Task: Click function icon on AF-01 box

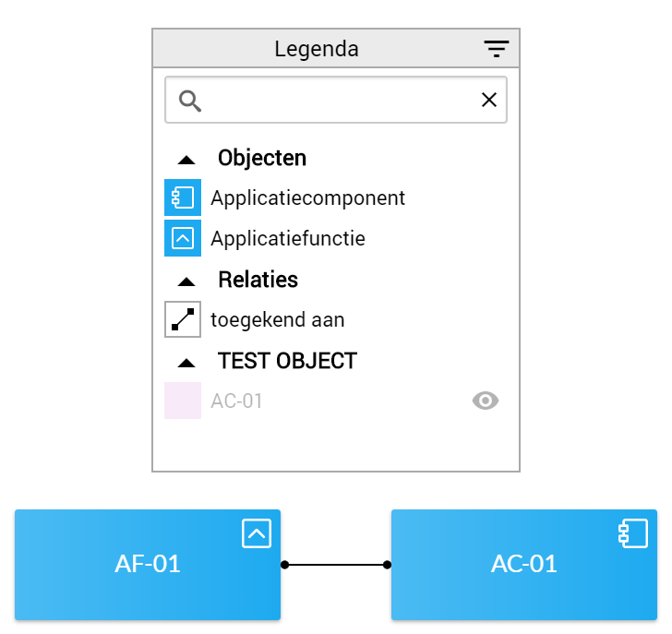Action: 257,533
